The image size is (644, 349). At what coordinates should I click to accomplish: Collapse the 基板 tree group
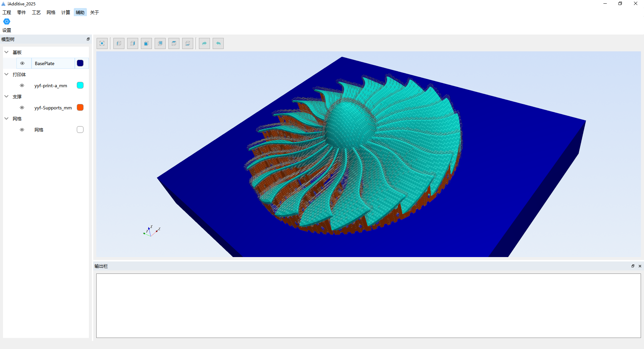tap(6, 52)
